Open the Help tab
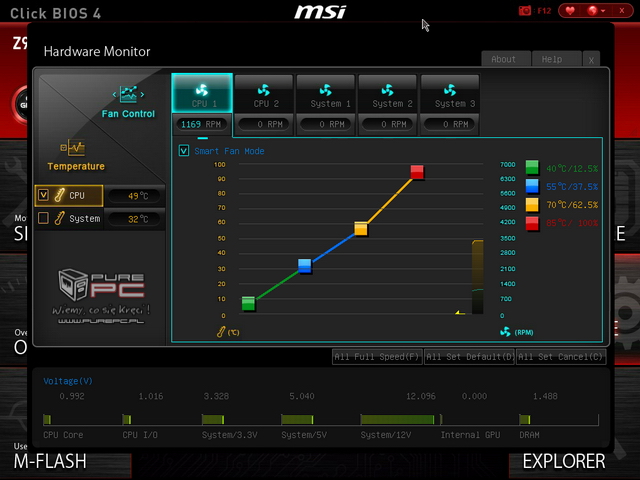 pos(557,59)
